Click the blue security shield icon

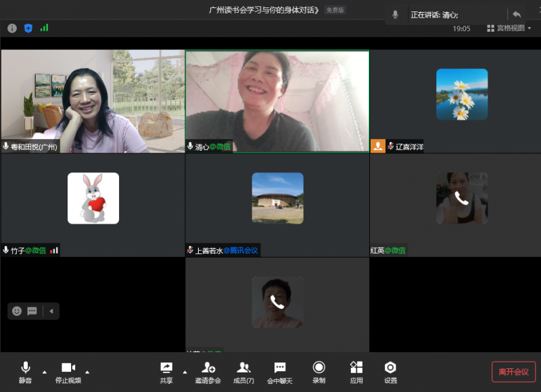click(x=28, y=28)
